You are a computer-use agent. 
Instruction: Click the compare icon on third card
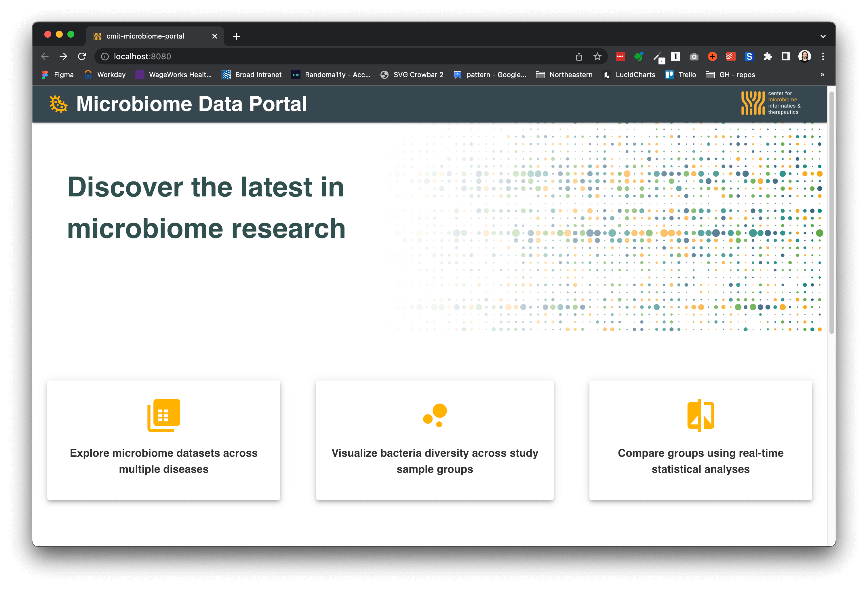(x=701, y=415)
